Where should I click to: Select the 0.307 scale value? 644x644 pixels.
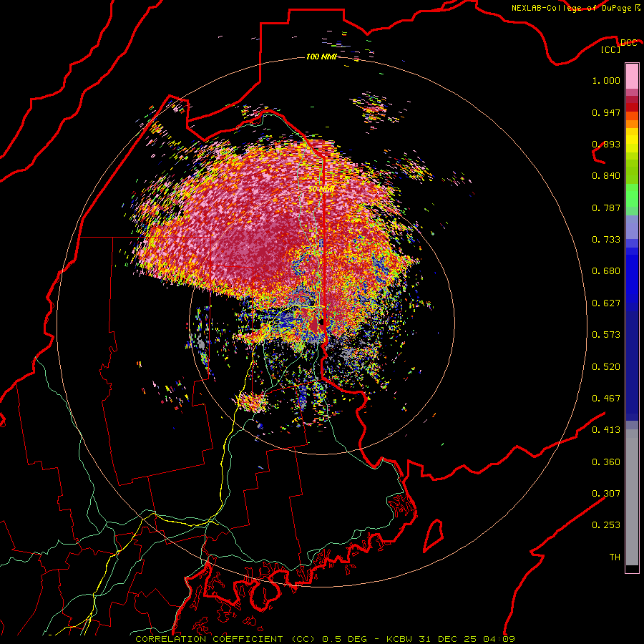606,493
